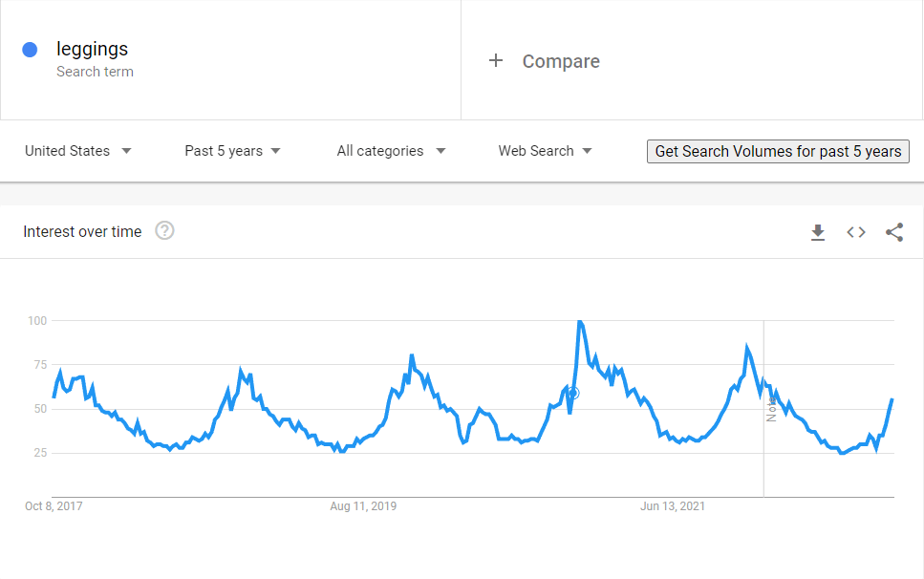Edit the leggings search term
The width and height of the screenshot is (924, 579).
(92, 49)
